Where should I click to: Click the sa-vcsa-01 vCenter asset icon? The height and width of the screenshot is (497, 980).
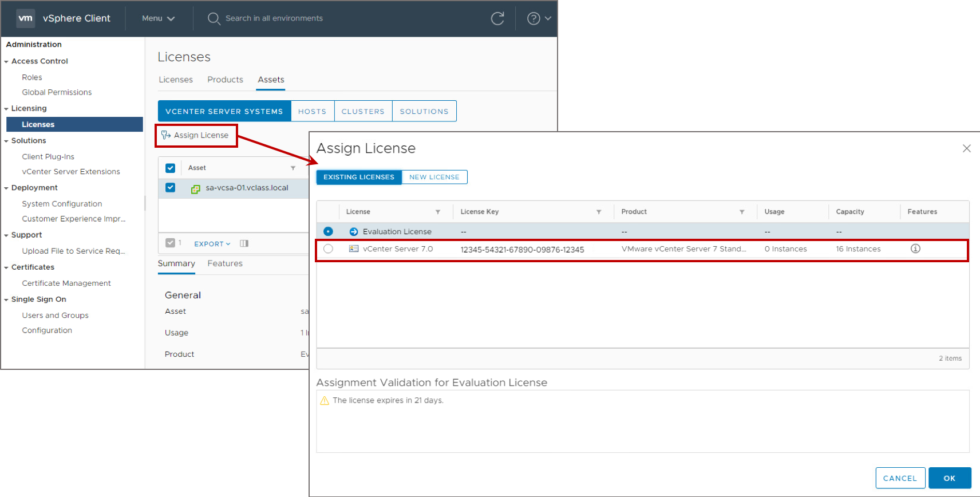[x=195, y=188]
